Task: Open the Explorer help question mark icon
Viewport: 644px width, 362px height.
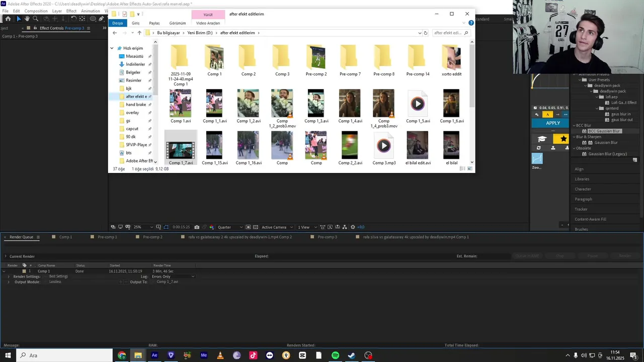Action: [471, 23]
